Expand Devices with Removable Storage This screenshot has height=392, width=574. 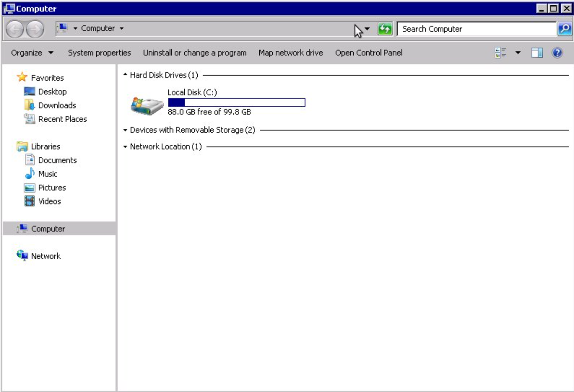pyautogui.click(x=126, y=129)
